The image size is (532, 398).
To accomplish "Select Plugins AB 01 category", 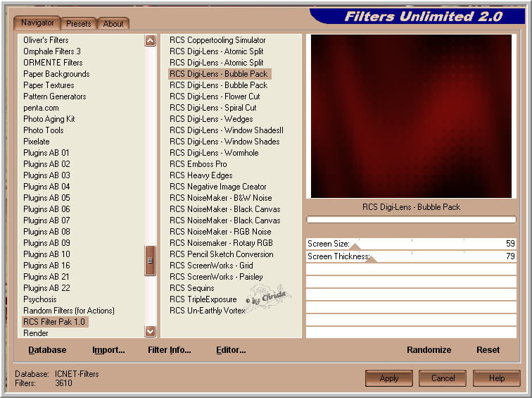I will 46,153.
